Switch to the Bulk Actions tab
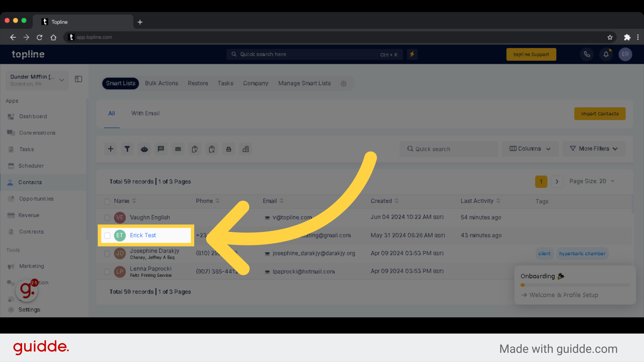The image size is (644, 362). coord(161,83)
